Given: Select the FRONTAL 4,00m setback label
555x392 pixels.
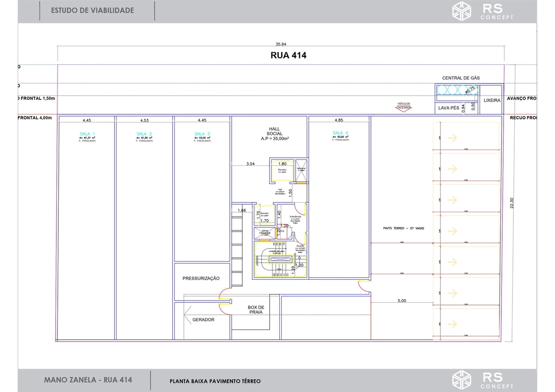Looking at the screenshot, I should tap(36, 118).
